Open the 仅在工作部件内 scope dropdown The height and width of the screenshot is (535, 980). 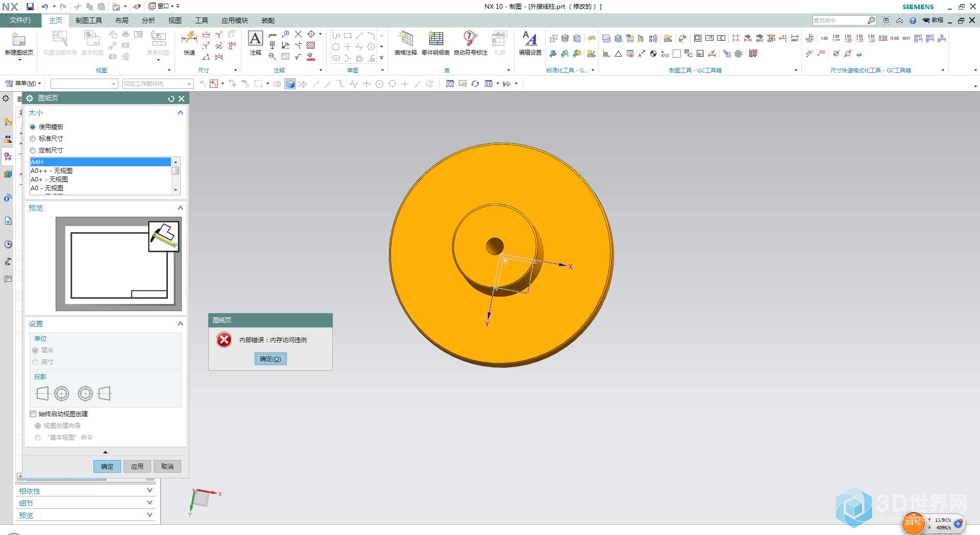(158, 84)
